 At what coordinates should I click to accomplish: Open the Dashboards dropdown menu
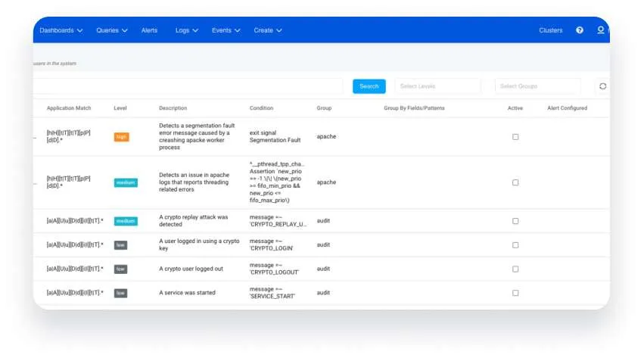[61, 30]
